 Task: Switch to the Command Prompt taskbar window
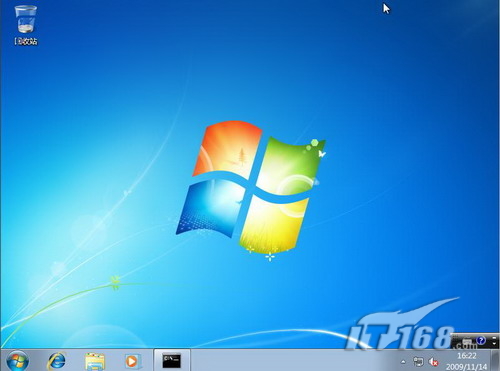click(172, 361)
